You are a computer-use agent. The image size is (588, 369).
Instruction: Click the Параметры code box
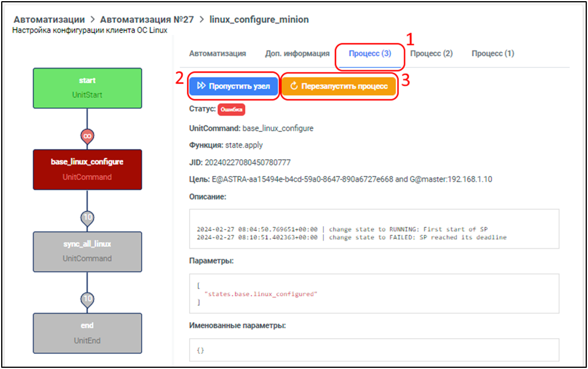[x=374, y=294]
